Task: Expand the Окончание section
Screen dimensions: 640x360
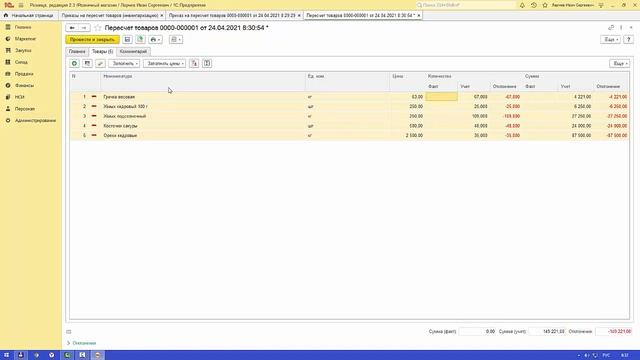Action: click(x=82, y=343)
